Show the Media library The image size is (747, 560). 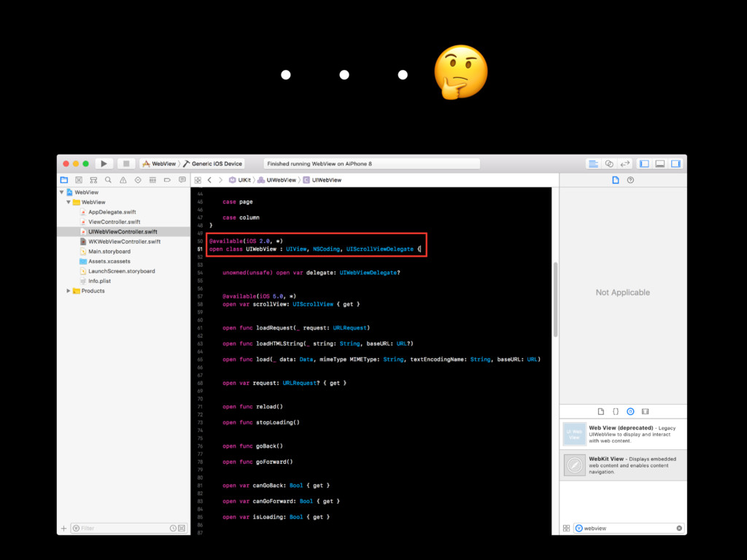(645, 411)
